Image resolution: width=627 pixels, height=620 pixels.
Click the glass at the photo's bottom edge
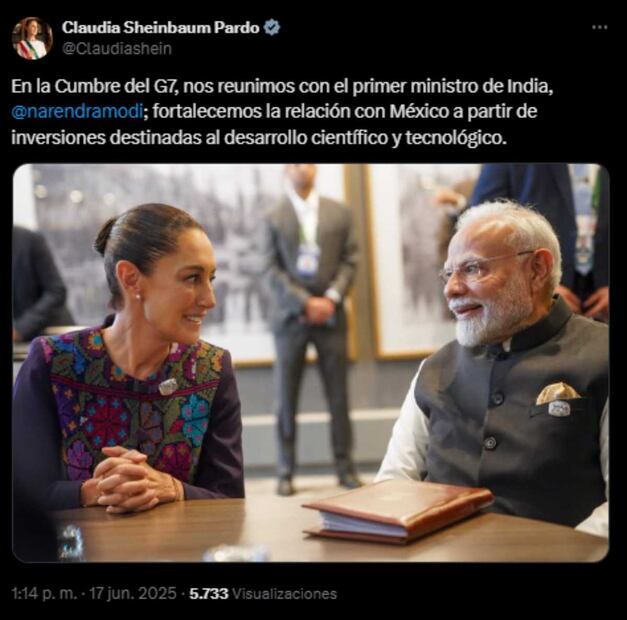(x=236, y=554)
